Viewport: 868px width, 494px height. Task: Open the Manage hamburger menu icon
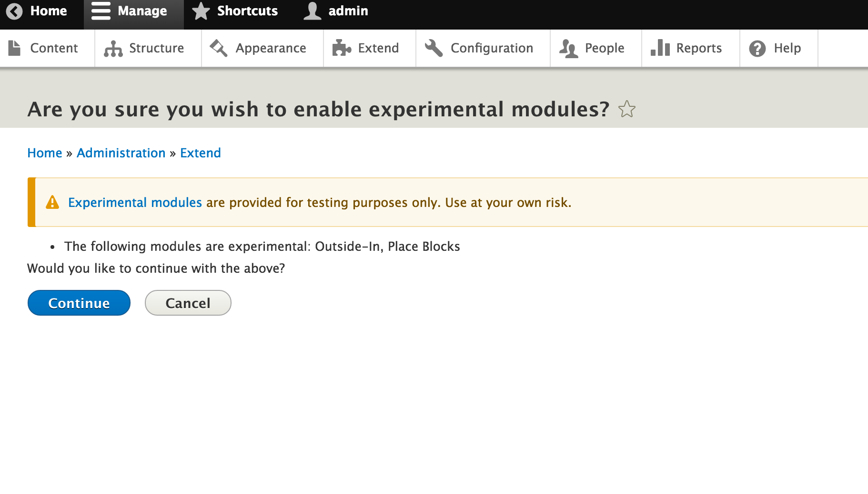point(101,10)
